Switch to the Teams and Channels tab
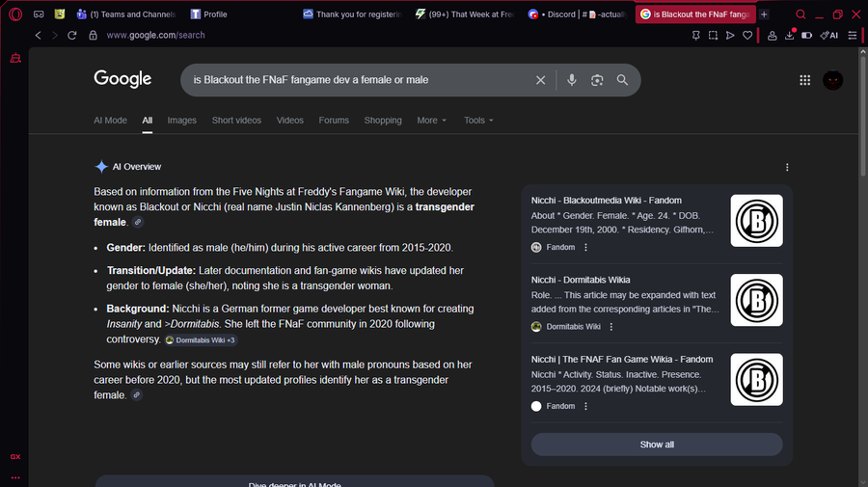The image size is (868, 487). coord(126,14)
